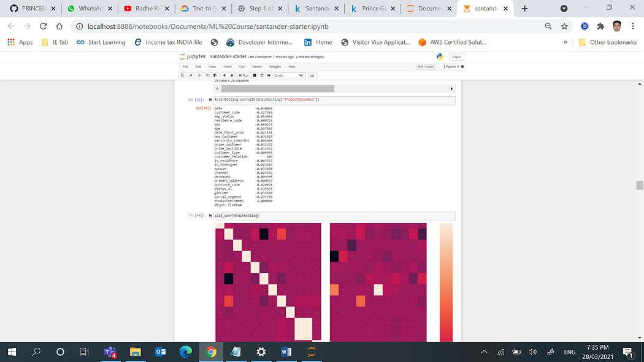This screenshot has width=644, height=362.
Task: Insert a cell below with plus icon
Action: point(191,75)
